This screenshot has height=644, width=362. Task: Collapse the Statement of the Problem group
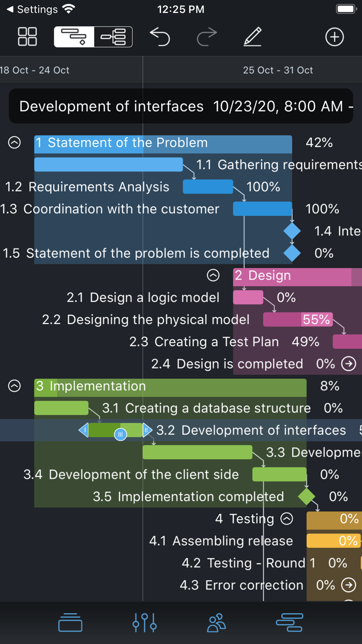14,143
